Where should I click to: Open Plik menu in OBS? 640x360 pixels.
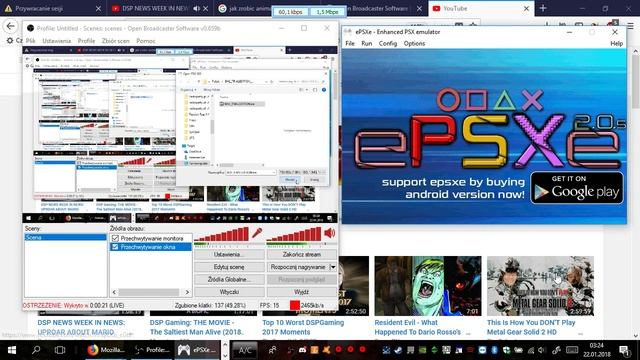(31, 41)
